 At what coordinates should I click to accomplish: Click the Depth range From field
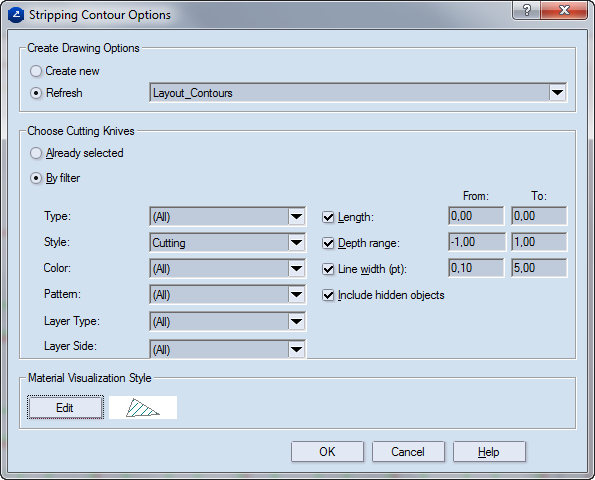pos(477,242)
